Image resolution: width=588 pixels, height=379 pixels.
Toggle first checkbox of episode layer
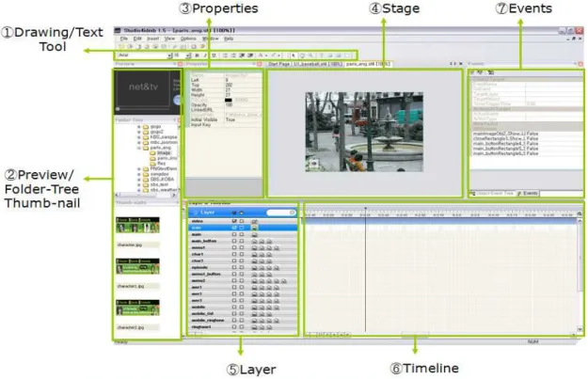pyautogui.click(x=234, y=268)
